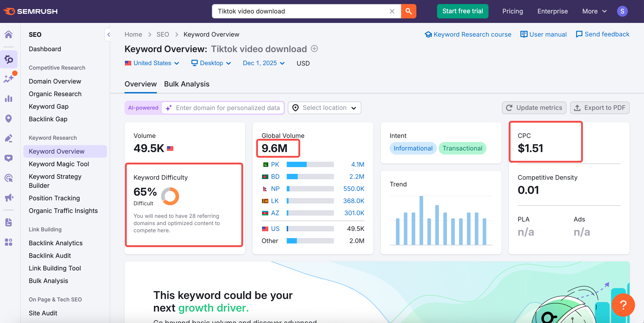Open the United States country dropdown
Screen dimensions: 644x323
(152, 63)
